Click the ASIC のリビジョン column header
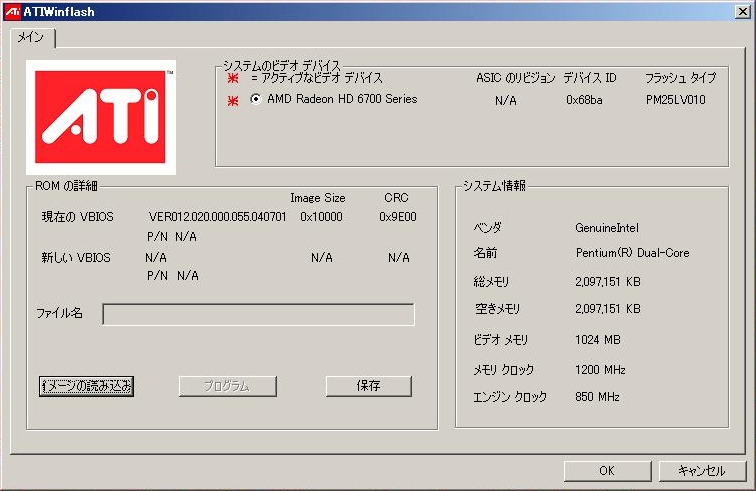756x491 pixels. pos(515,78)
